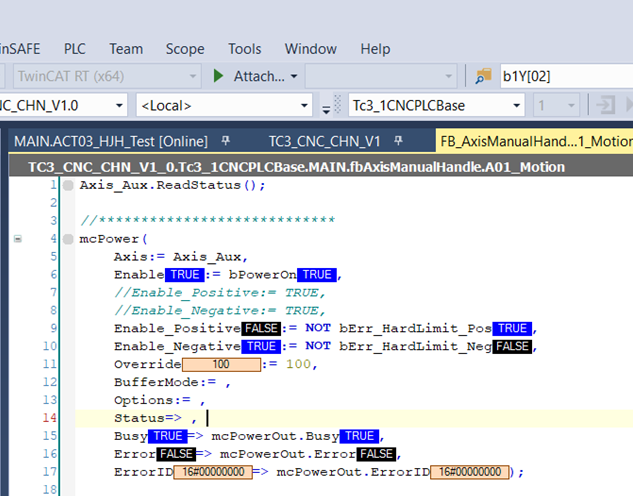Click the mcPowerOut.Busy TRUE value
This screenshot has height=496, width=633.
click(x=359, y=436)
